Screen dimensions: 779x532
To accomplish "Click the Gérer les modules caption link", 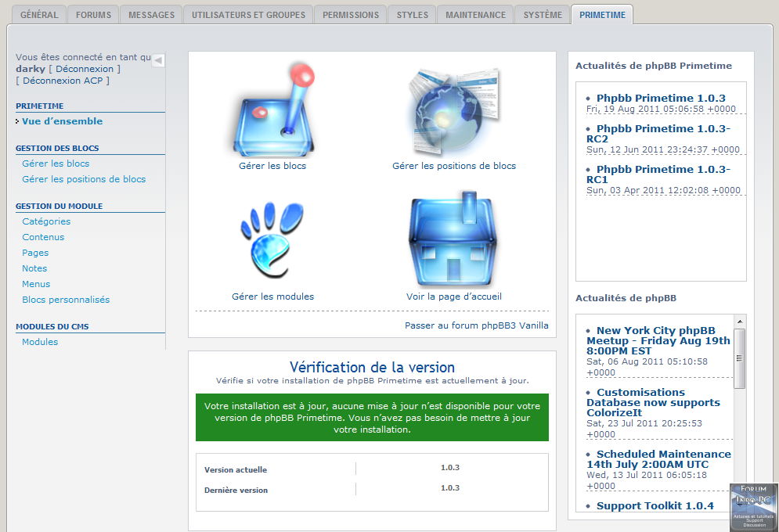I will coord(272,297).
